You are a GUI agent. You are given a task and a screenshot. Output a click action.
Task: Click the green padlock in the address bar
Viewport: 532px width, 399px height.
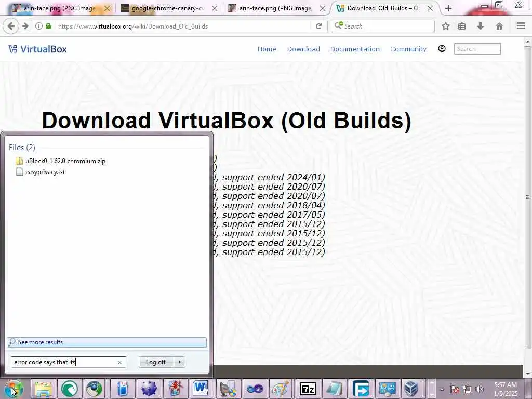pyautogui.click(x=48, y=26)
